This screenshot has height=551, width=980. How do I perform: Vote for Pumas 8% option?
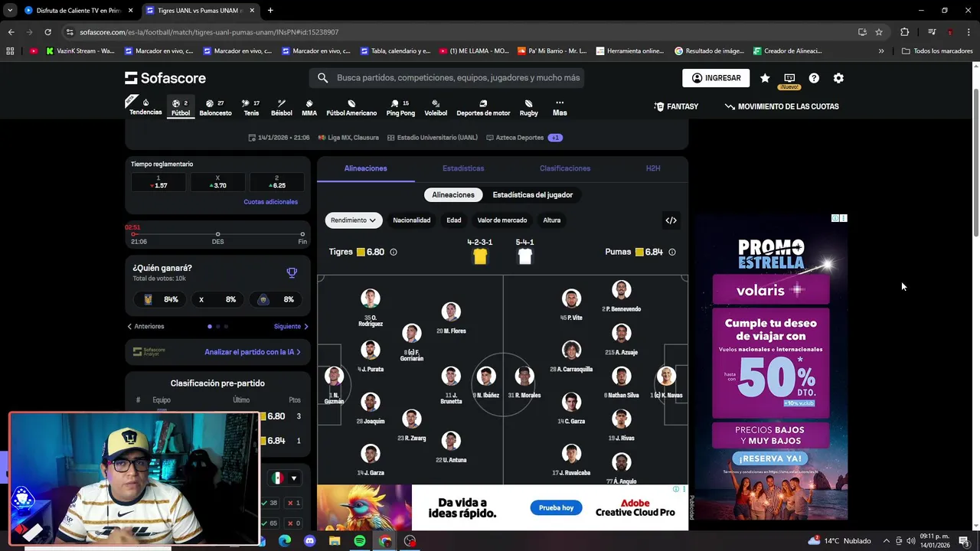pos(277,299)
